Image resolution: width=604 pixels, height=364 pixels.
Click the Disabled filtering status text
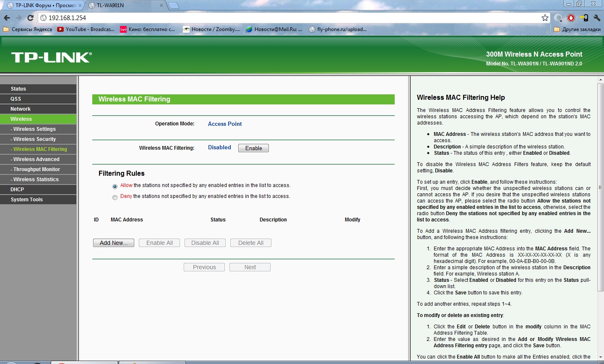pyautogui.click(x=219, y=147)
